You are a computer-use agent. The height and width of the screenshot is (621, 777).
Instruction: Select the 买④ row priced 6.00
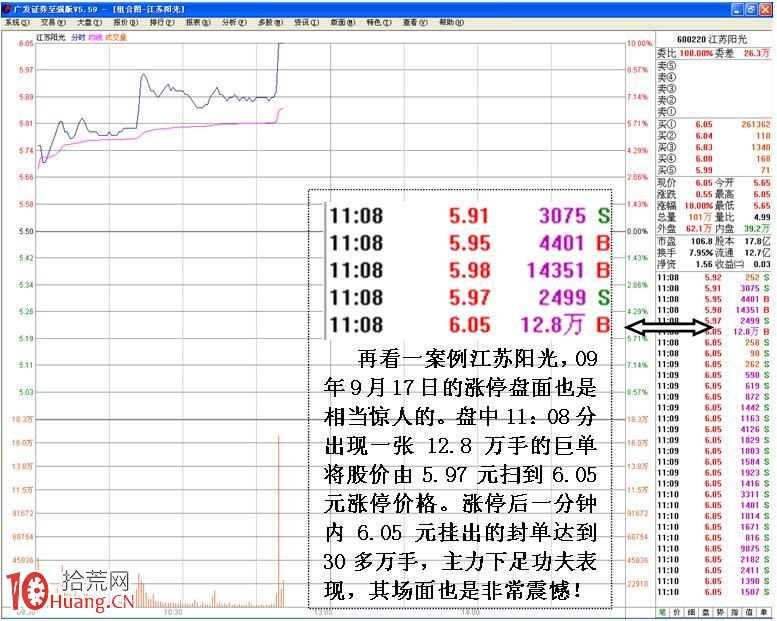point(714,159)
